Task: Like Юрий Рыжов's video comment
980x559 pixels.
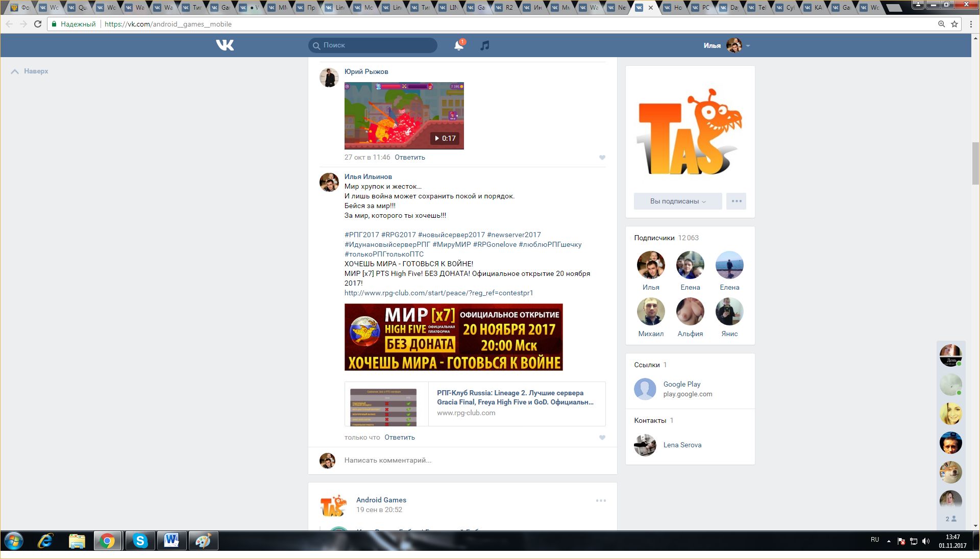Action: tap(602, 158)
